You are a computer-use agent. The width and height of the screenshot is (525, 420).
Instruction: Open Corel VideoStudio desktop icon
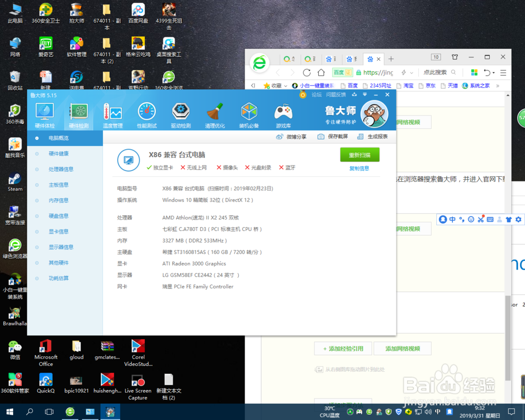(x=138, y=353)
